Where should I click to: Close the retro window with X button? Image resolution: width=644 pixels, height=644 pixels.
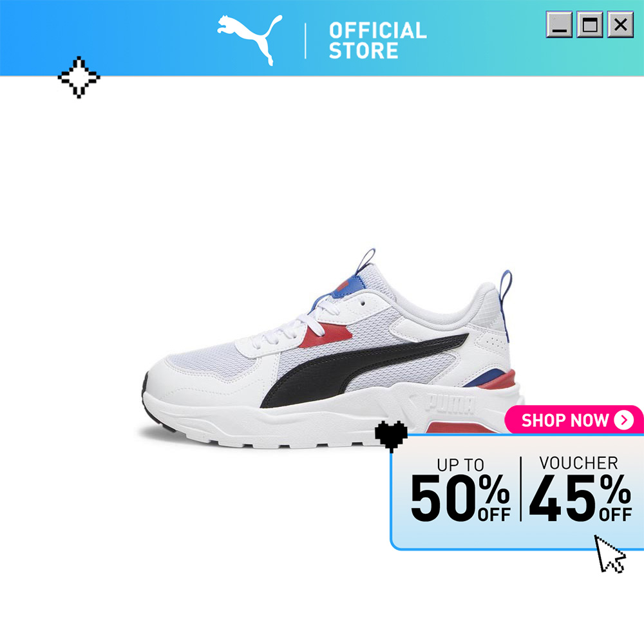(x=620, y=24)
